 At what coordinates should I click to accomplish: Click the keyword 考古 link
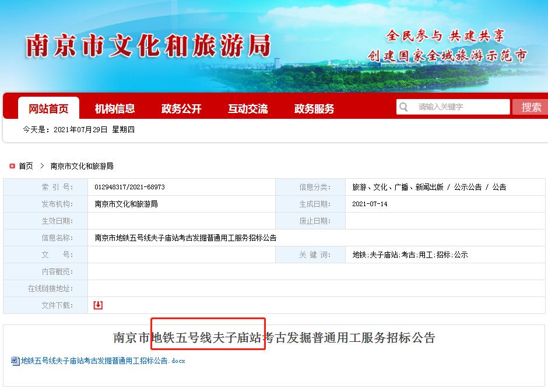click(x=403, y=255)
